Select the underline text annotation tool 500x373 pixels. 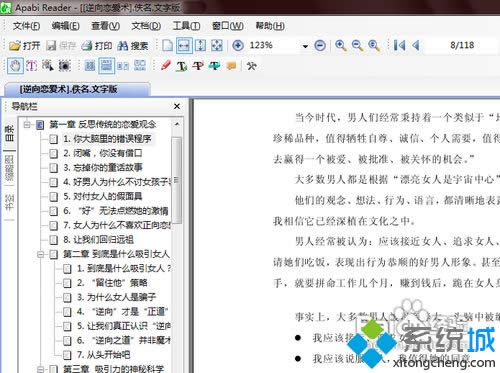182,66
